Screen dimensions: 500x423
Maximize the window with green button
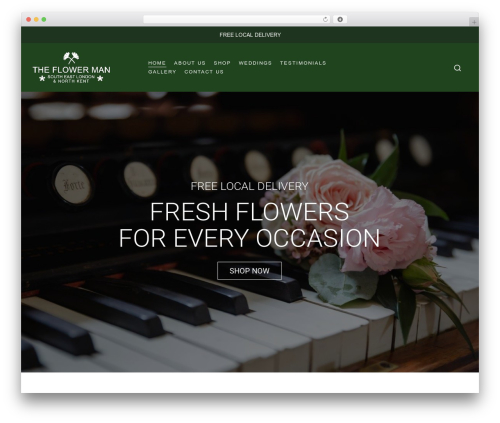click(44, 19)
